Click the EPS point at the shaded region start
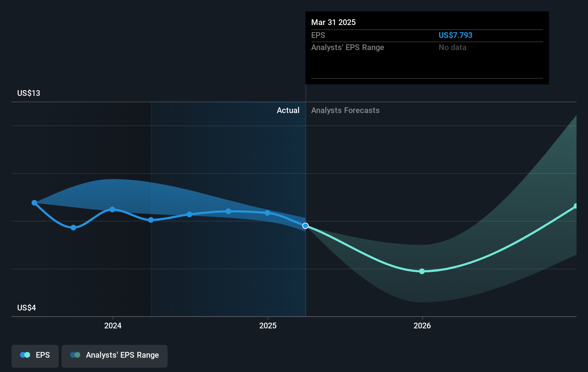This screenshot has width=588, height=372. [151, 220]
